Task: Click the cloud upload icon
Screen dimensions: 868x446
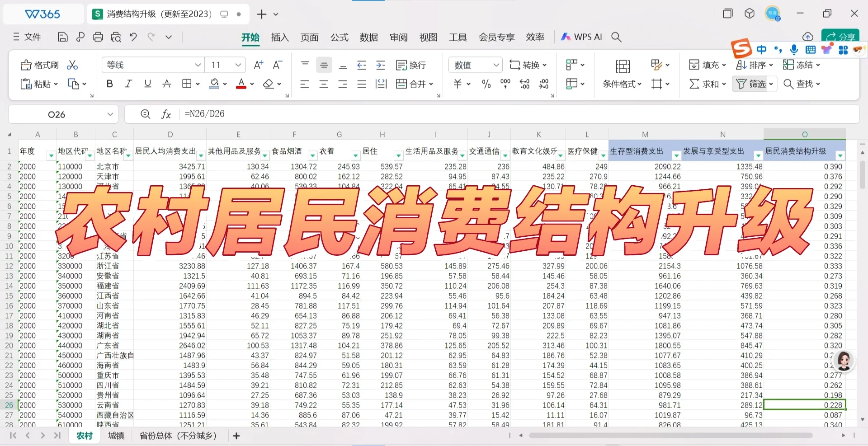Action: (x=808, y=37)
